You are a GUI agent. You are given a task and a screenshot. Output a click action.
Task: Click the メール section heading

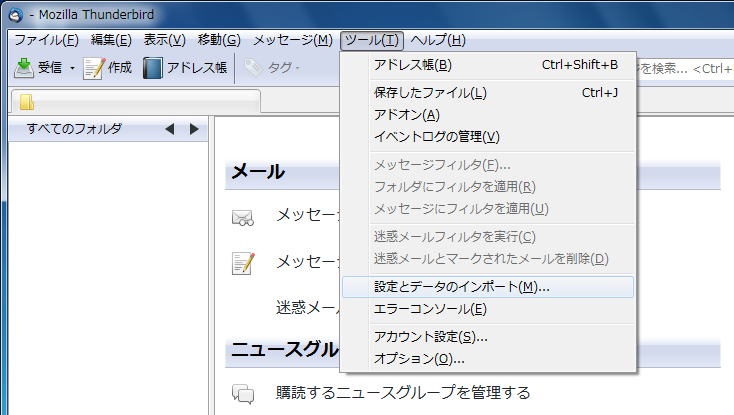pos(258,172)
